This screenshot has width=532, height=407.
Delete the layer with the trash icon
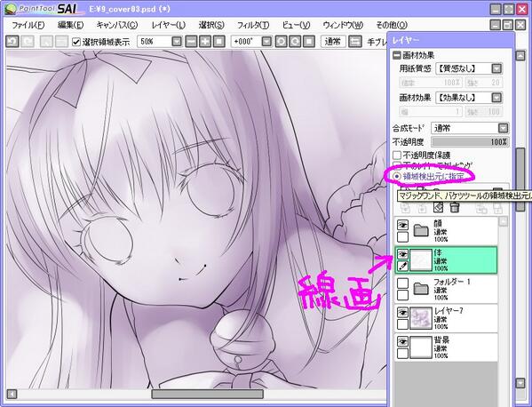[x=455, y=207]
